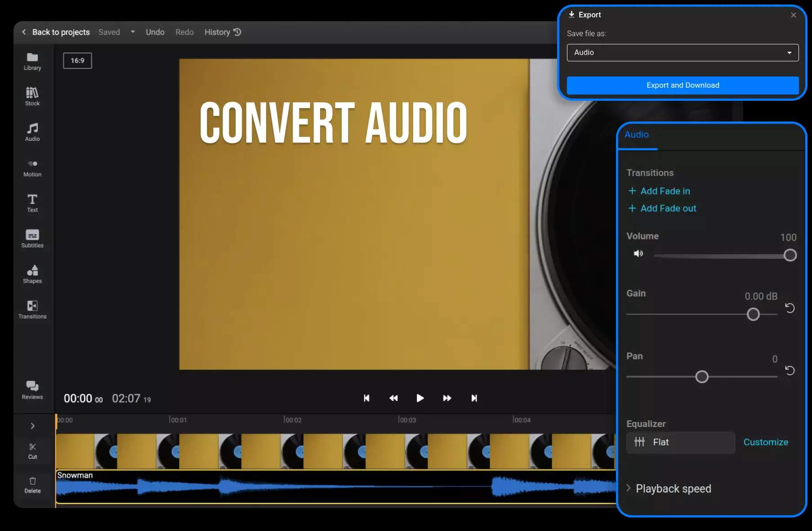
Task: Add a Fade out transition
Action: [x=662, y=208]
